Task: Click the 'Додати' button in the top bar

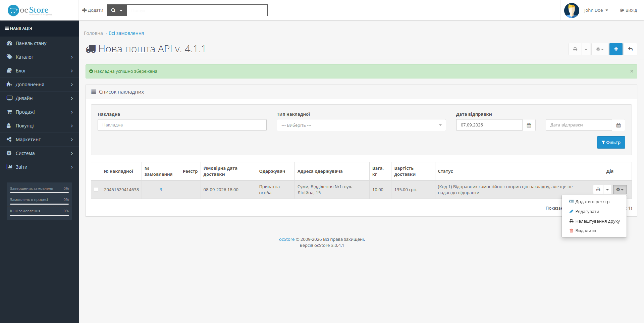Action: 93,10
